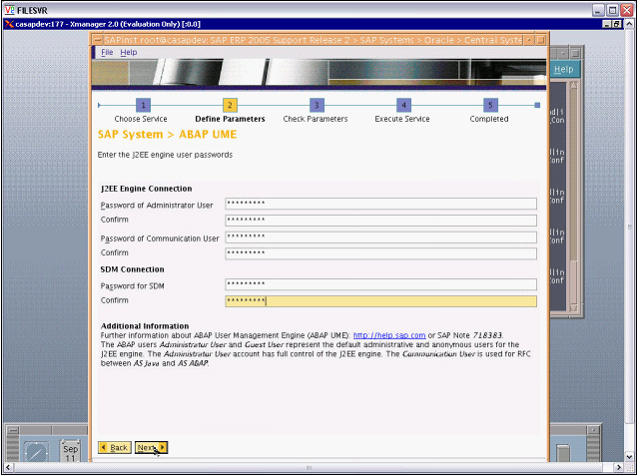Click the Password of Administrator User field
The image size is (638, 476).
380,204
